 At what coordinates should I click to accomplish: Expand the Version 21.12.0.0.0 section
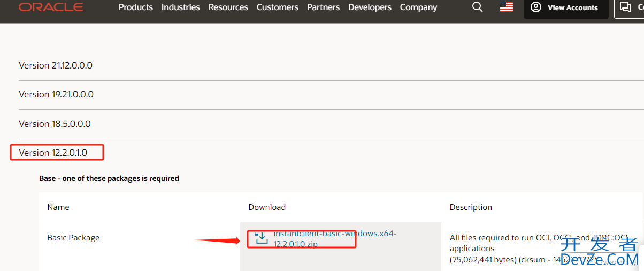click(x=56, y=65)
